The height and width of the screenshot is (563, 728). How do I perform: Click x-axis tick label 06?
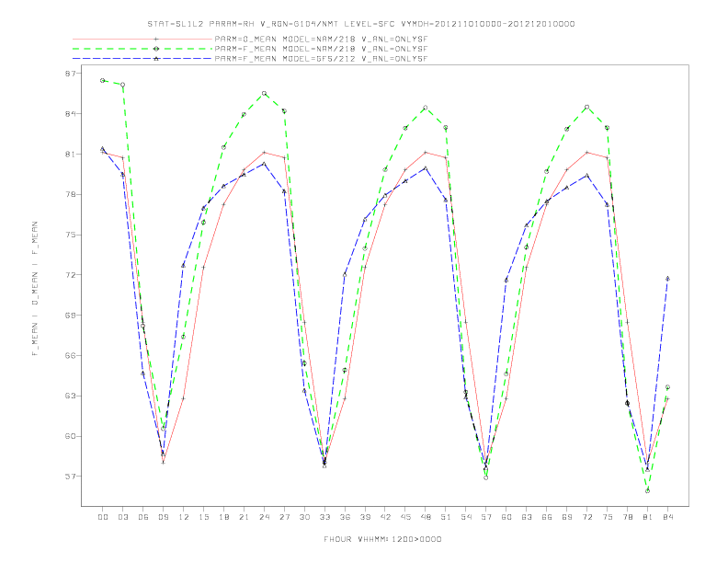click(x=143, y=517)
